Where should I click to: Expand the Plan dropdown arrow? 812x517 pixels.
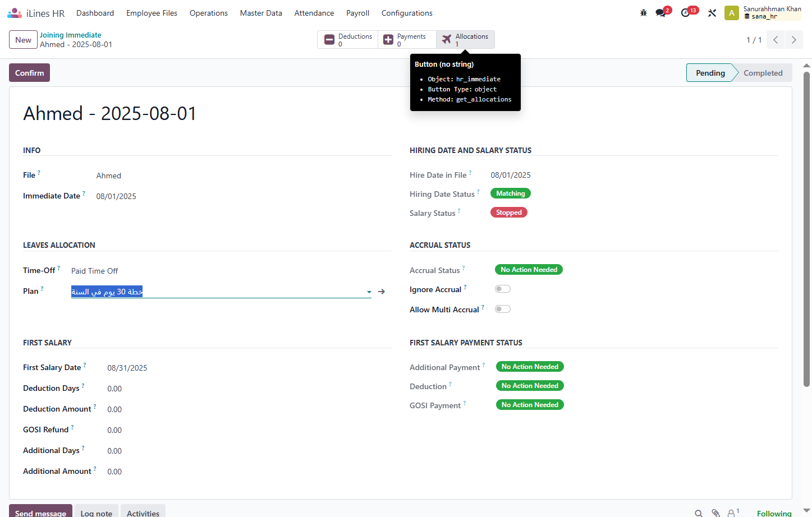[x=369, y=292]
